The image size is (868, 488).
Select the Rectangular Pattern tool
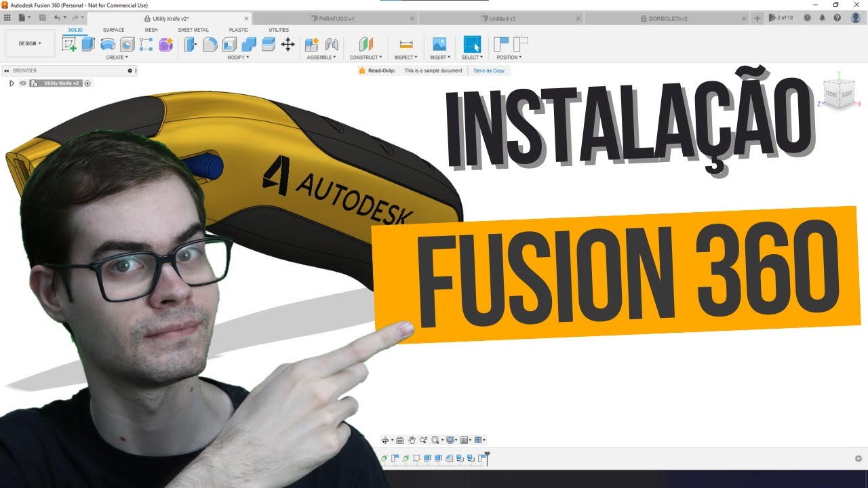coord(146,45)
